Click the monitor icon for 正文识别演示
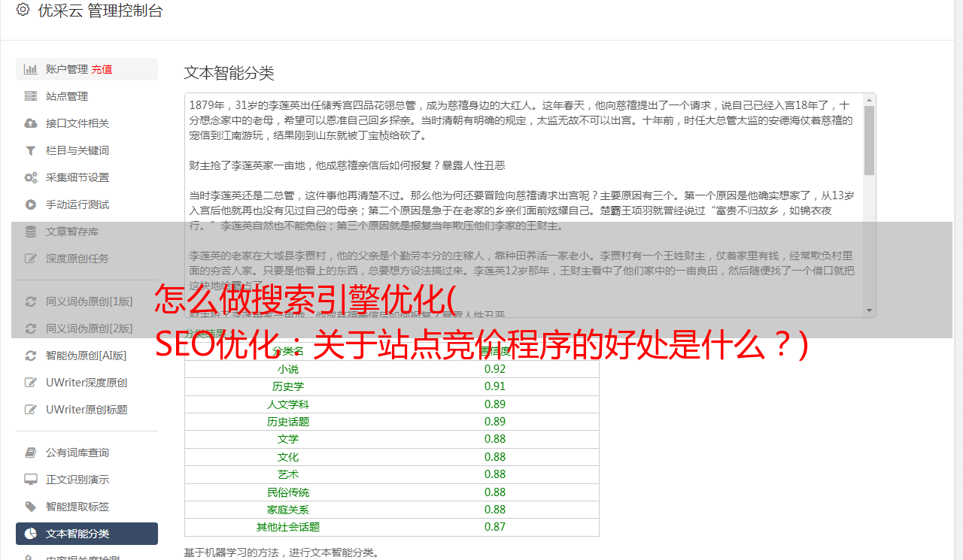This screenshot has height=560, width=963. [x=31, y=480]
